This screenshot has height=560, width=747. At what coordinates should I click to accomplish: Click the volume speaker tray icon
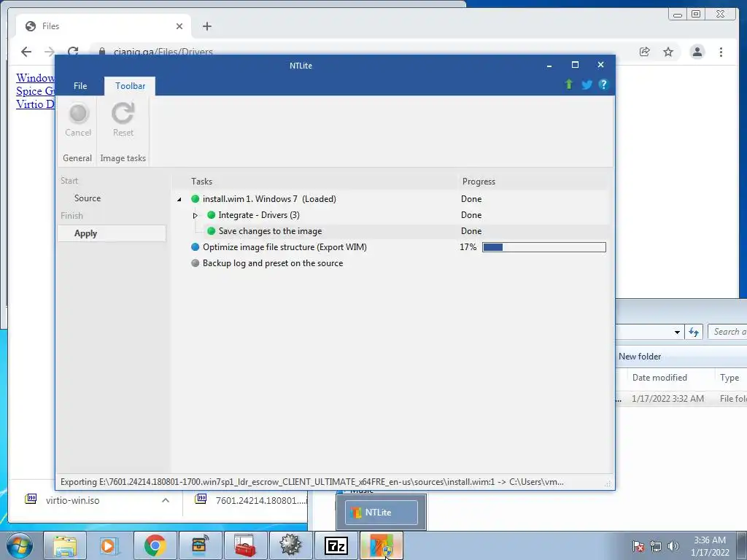[673, 546]
